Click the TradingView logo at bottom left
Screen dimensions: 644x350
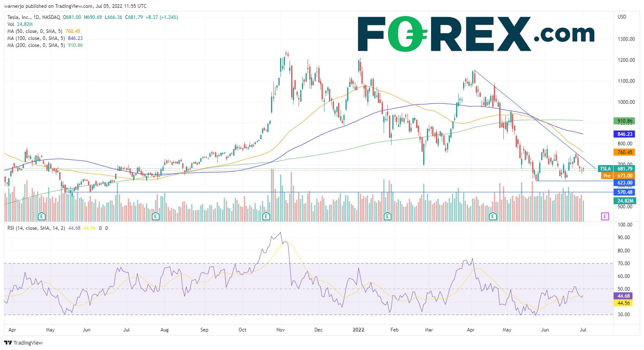pos(23,343)
